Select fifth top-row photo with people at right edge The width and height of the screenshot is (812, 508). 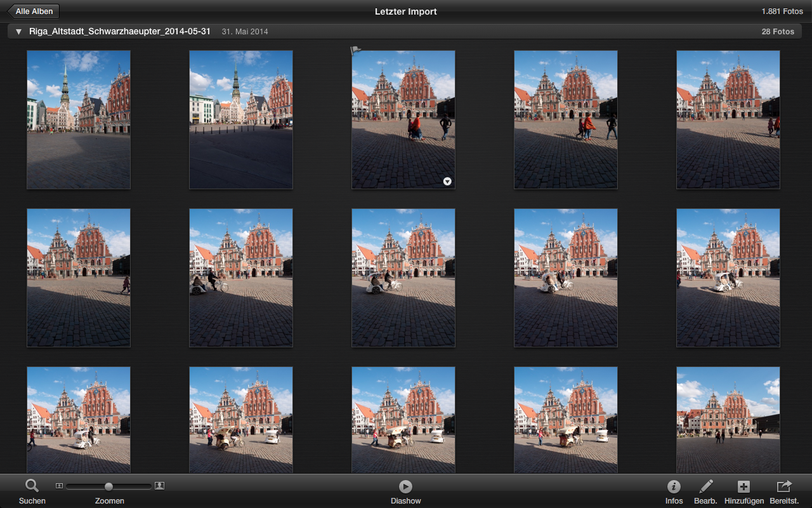(x=728, y=120)
